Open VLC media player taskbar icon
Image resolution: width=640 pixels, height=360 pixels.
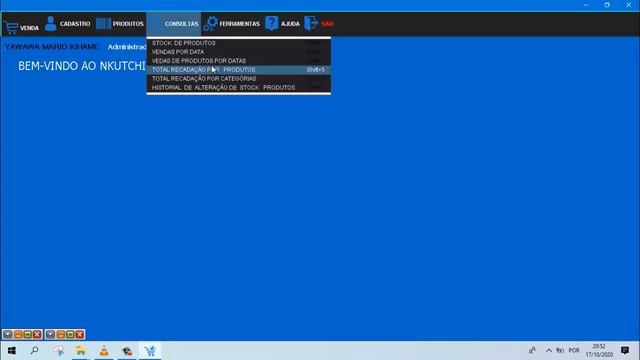[104, 351]
